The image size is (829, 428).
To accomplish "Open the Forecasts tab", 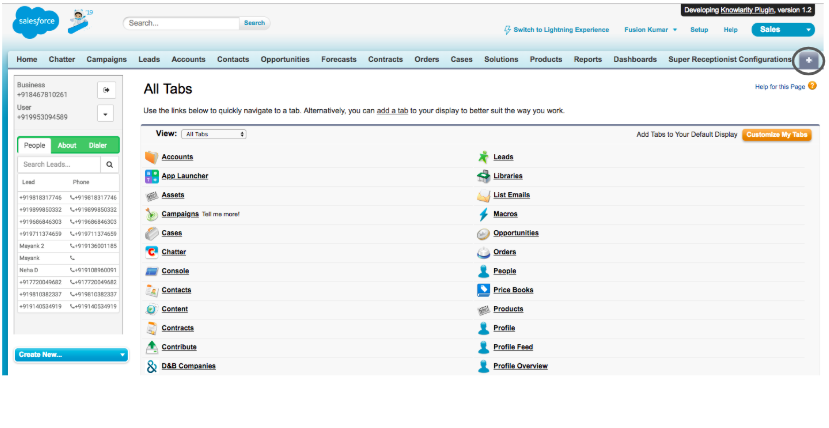I will 339,60.
